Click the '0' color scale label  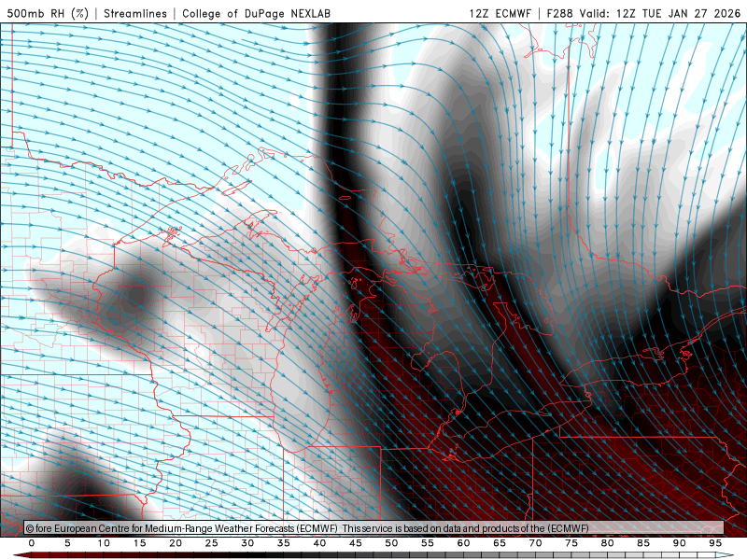point(32,543)
